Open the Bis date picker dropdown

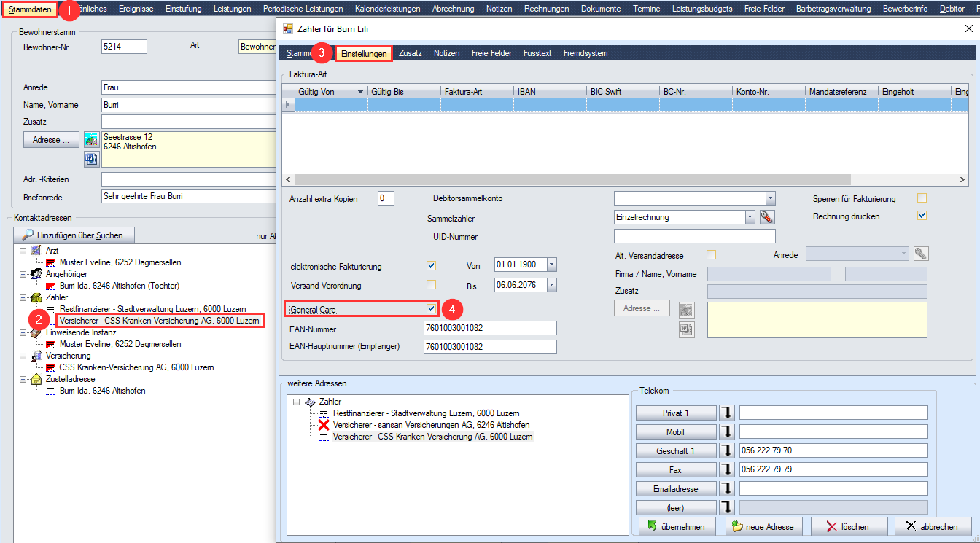[x=551, y=284]
